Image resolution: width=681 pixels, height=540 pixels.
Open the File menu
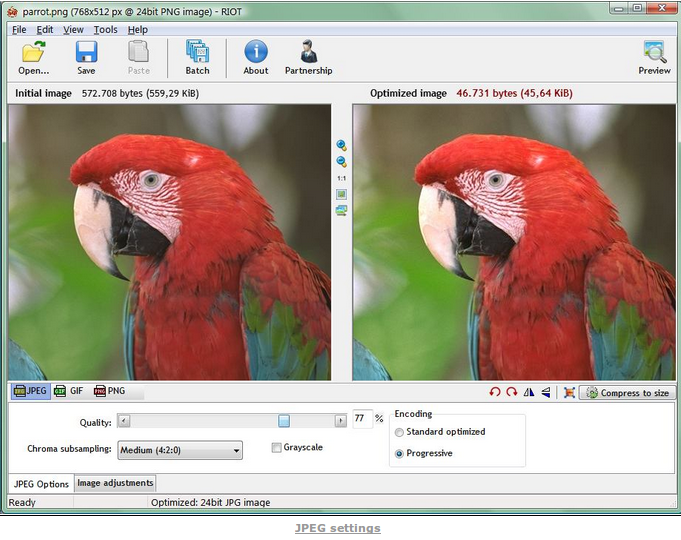pyautogui.click(x=19, y=30)
